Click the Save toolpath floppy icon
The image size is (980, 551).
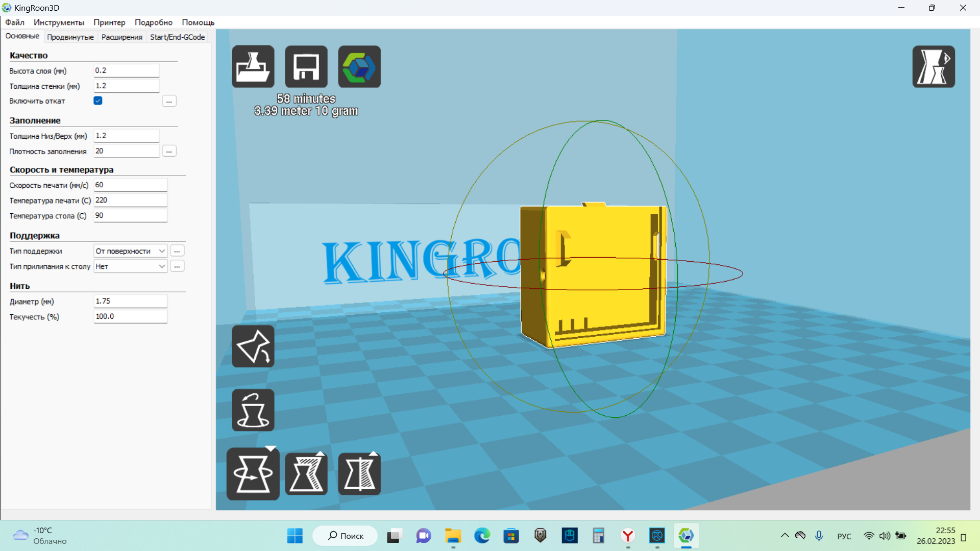(x=306, y=66)
